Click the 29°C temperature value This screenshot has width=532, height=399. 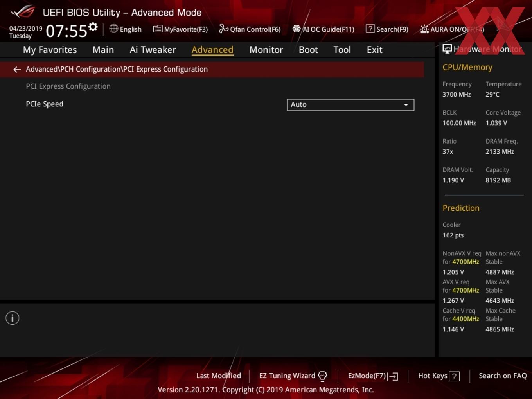click(x=492, y=94)
